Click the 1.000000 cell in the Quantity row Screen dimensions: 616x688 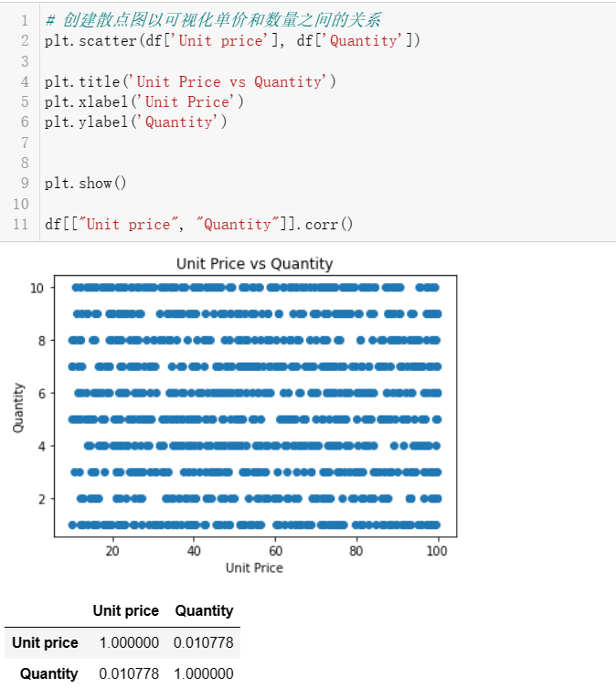pos(204,673)
